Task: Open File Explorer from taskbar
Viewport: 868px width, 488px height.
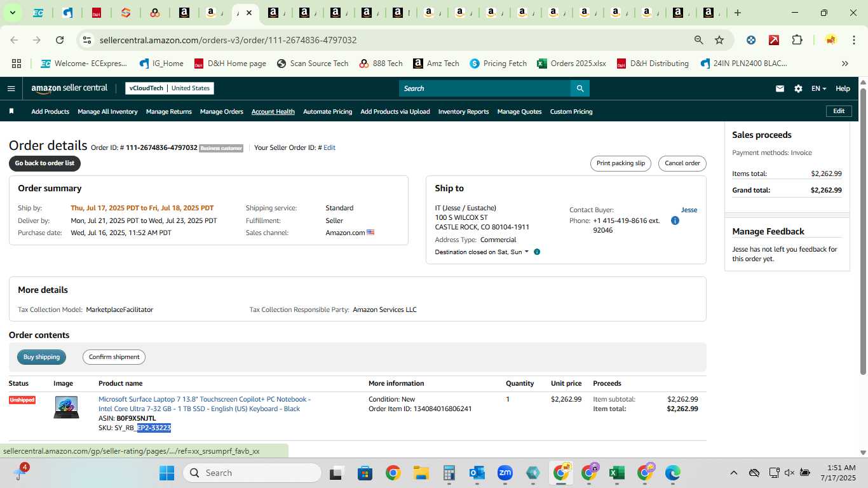Action: coord(421,473)
